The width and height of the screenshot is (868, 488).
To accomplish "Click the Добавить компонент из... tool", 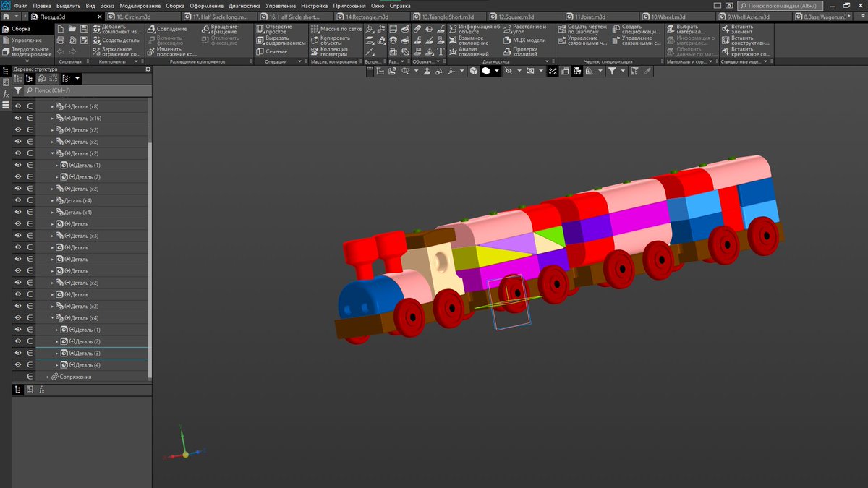I will (116, 29).
